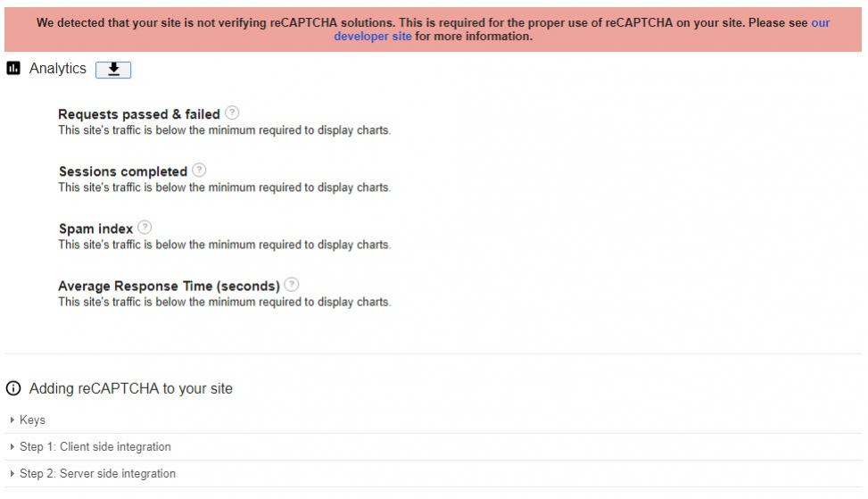Click the Analytics heading text
868x499 pixels.
coord(58,69)
